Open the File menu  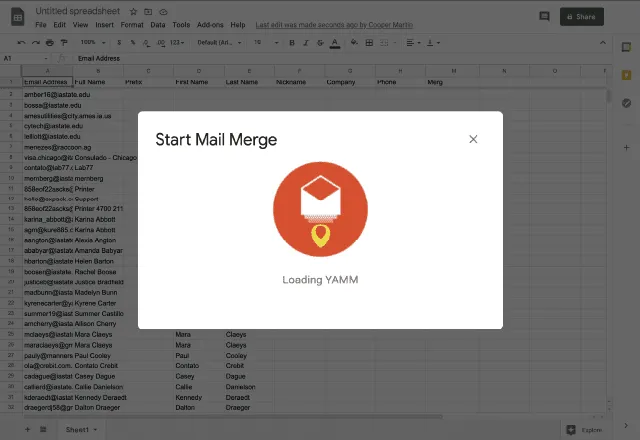(x=41, y=25)
